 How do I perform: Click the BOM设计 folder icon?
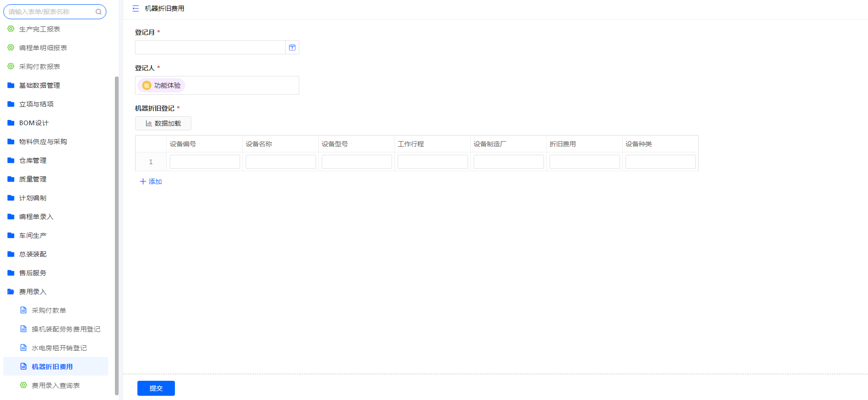[x=11, y=123]
